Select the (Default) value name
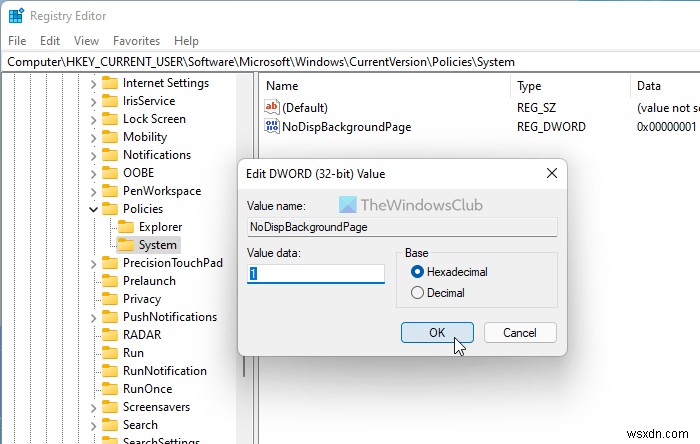 click(305, 108)
